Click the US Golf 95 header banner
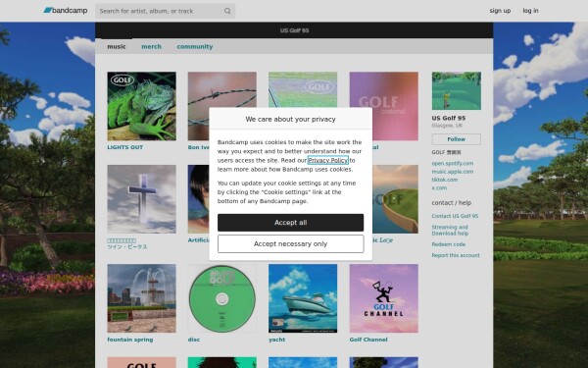 pyautogui.click(x=294, y=30)
